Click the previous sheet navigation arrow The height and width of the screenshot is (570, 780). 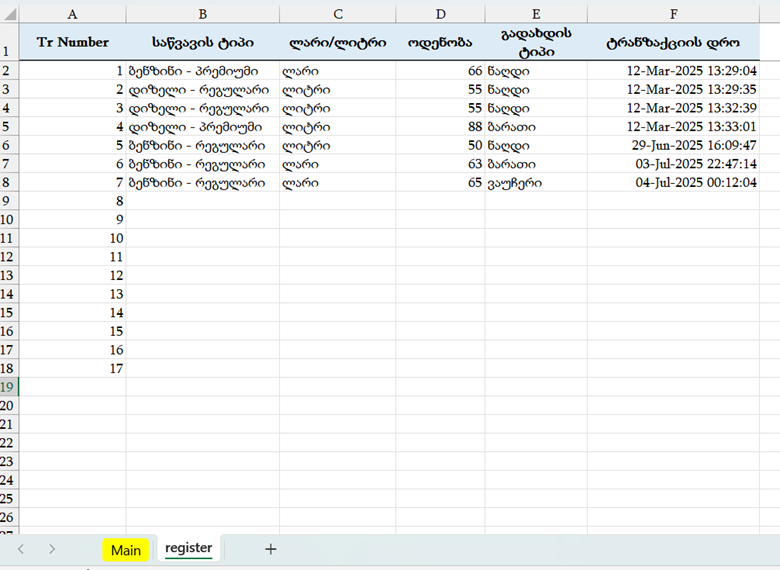(x=21, y=549)
